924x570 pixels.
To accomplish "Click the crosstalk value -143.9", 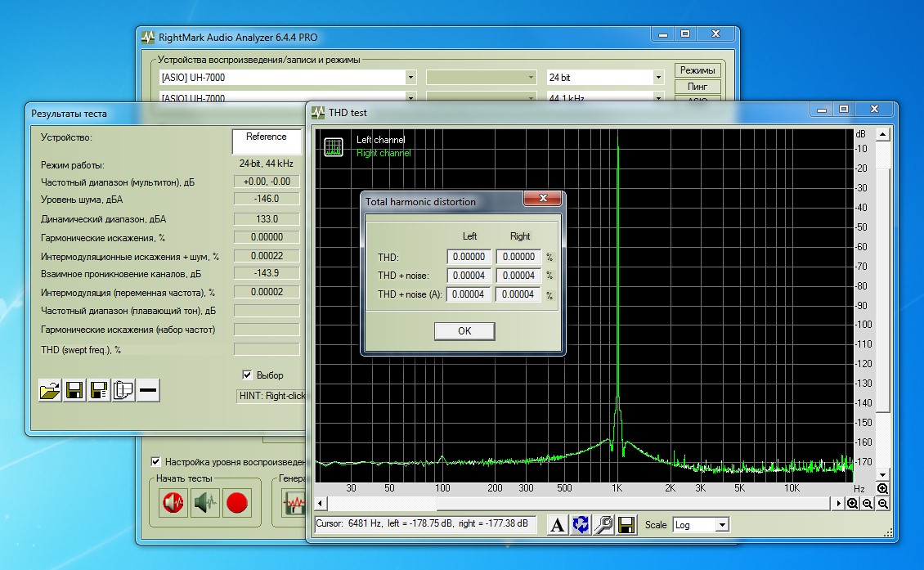I will coord(267,273).
